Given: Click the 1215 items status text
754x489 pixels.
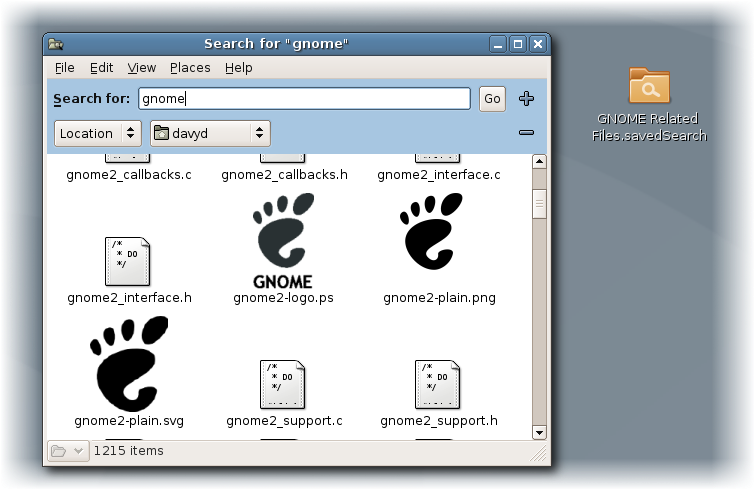Looking at the screenshot, I should tap(128, 451).
